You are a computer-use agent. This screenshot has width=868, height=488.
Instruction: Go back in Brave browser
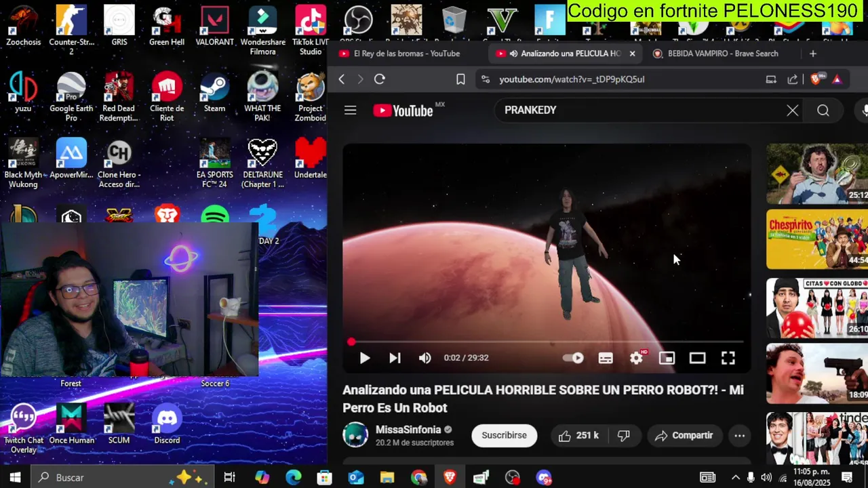[341, 79]
